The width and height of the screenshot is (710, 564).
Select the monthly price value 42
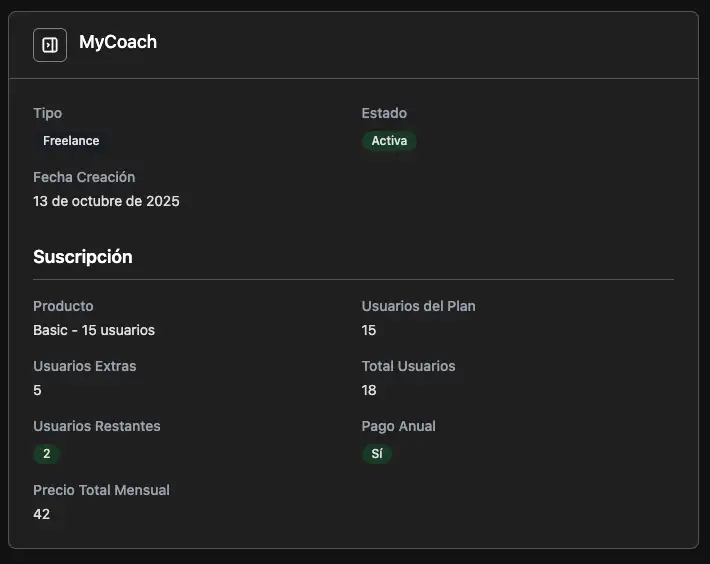click(42, 514)
